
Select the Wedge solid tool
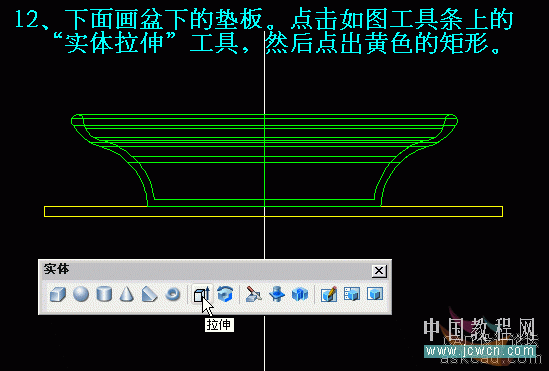150,294
